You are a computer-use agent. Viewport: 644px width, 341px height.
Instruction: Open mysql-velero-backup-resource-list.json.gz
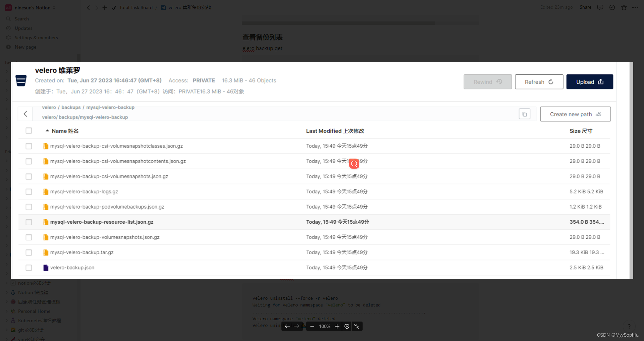[102, 222]
